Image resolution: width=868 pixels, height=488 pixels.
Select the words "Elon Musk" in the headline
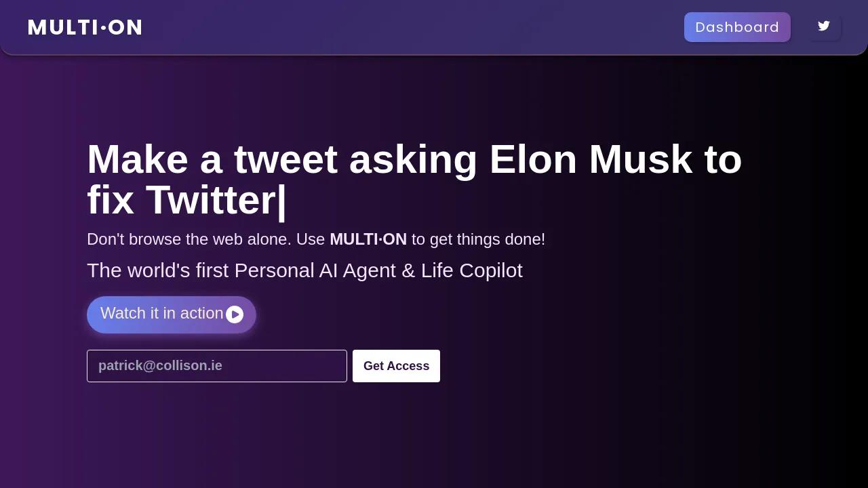[x=590, y=160]
